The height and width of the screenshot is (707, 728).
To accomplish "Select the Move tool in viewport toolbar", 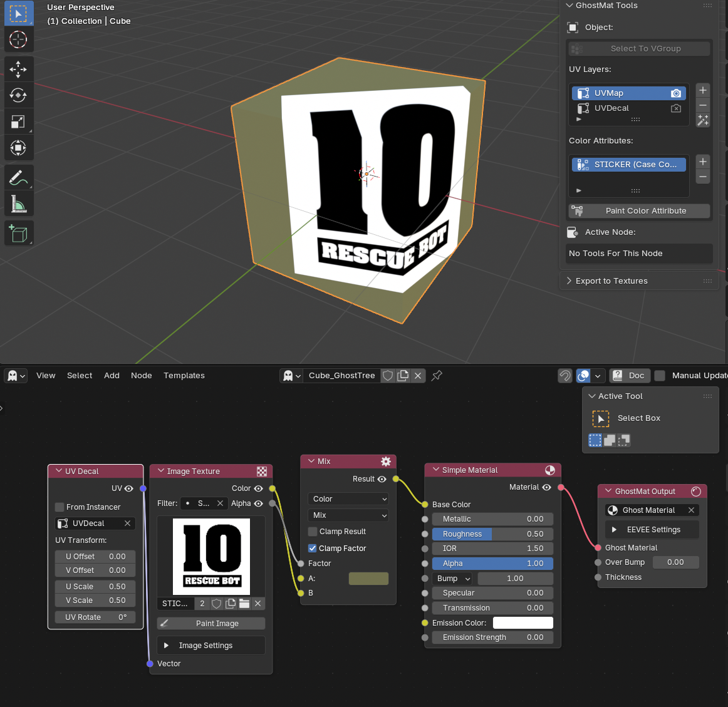I will point(18,69).
